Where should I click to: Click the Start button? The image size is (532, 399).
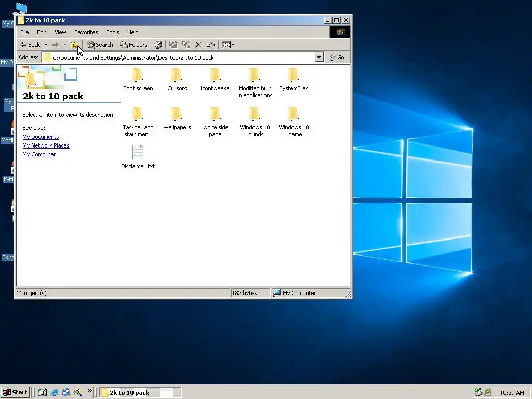pos(15,393)
